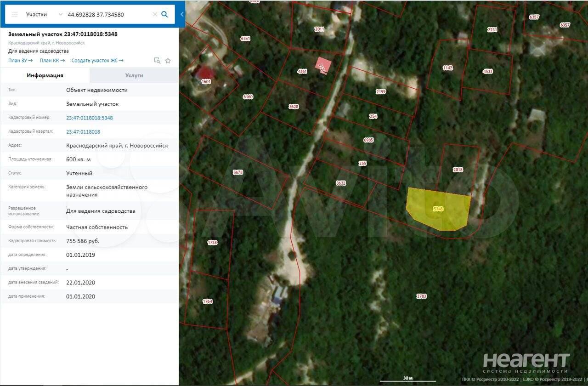Select parcel 2783 on the map
This screenshot has height=386, width=588.
click(421, 296)
